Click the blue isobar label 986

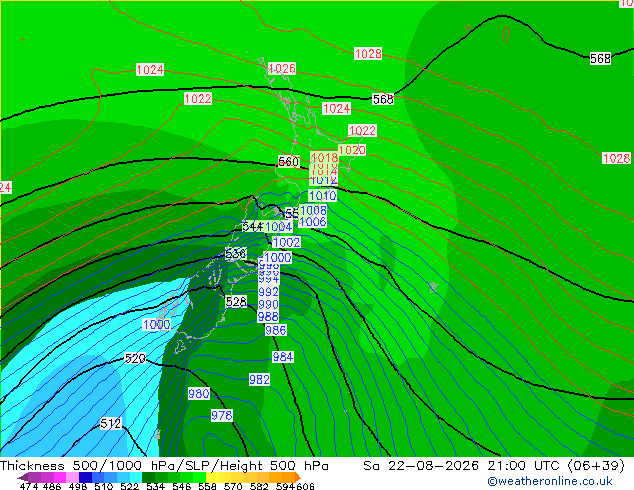(276, 330)
